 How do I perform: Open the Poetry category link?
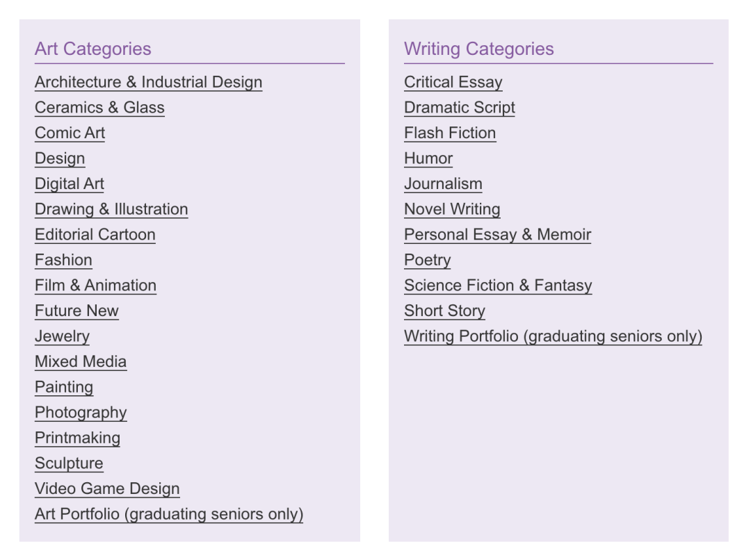(x=428, y=260)
